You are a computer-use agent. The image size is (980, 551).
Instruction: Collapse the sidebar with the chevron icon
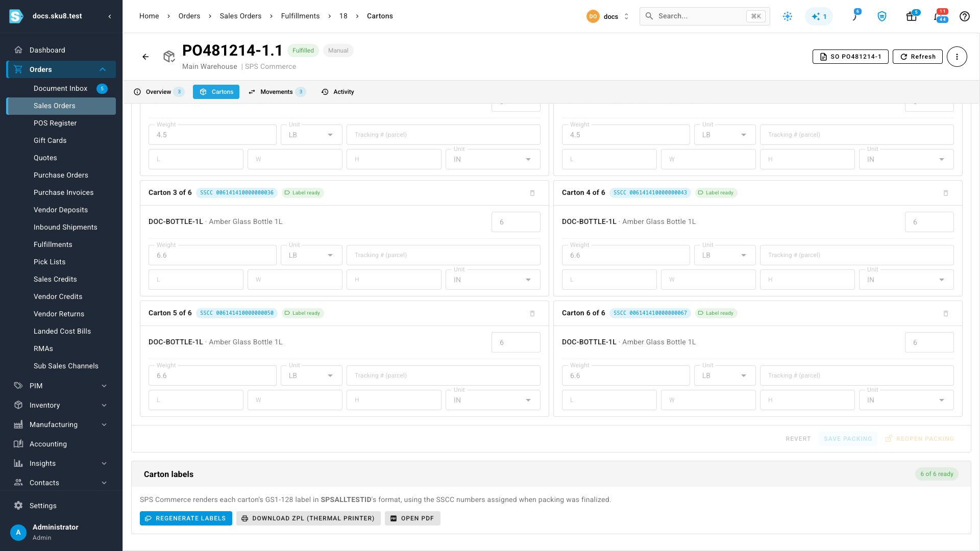(110, 16)
